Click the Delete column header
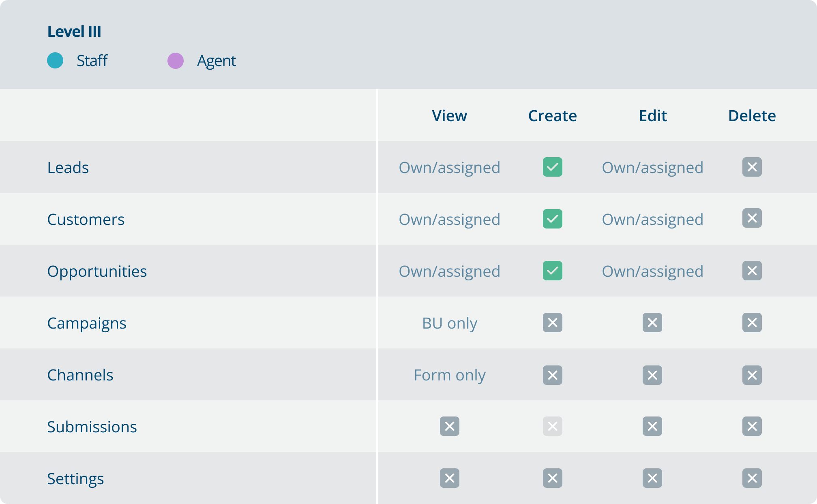This screenshot has width=817, height=504. click(x=752, y=116)
